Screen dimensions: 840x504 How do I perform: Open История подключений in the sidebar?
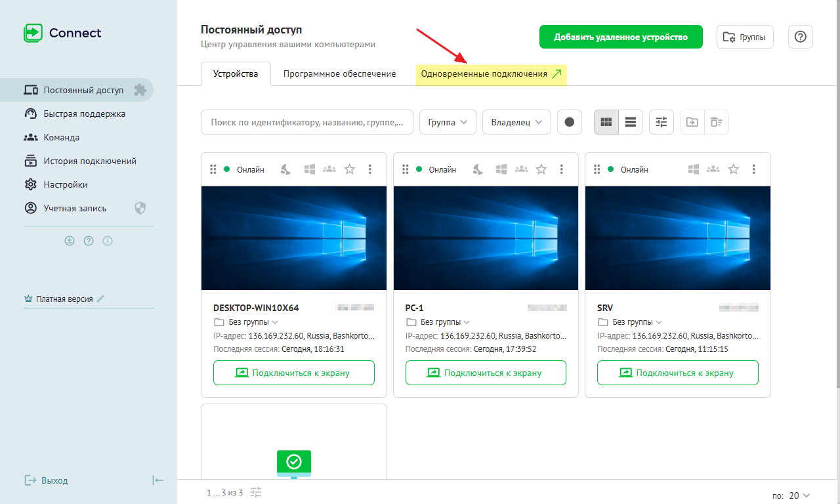[90, 161]
